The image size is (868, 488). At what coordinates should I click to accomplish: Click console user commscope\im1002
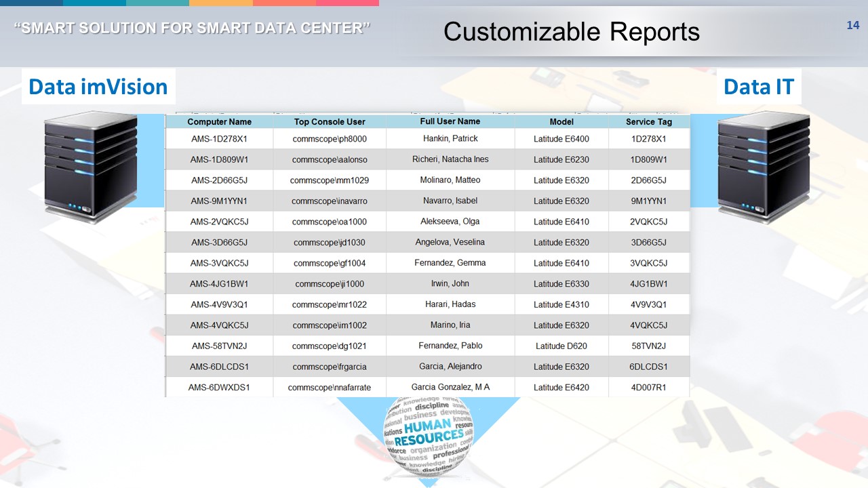point(330,325)
